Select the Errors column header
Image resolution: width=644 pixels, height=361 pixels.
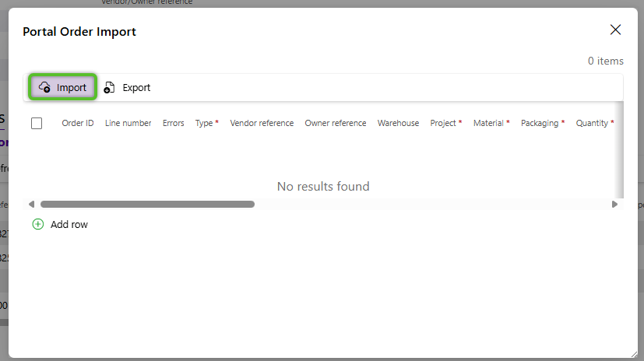tap(173, 123)
